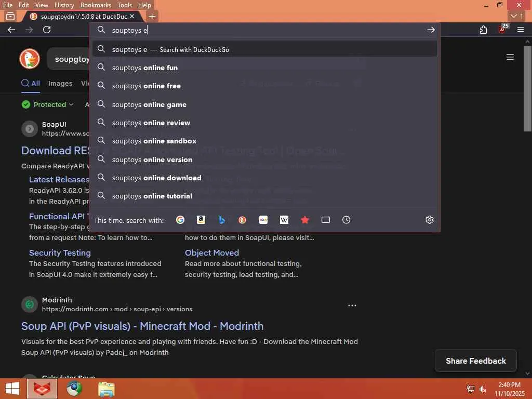This screenshot has height=399, width=532.
Task: Search this time with Wikipedia
Action: (284, 220)
